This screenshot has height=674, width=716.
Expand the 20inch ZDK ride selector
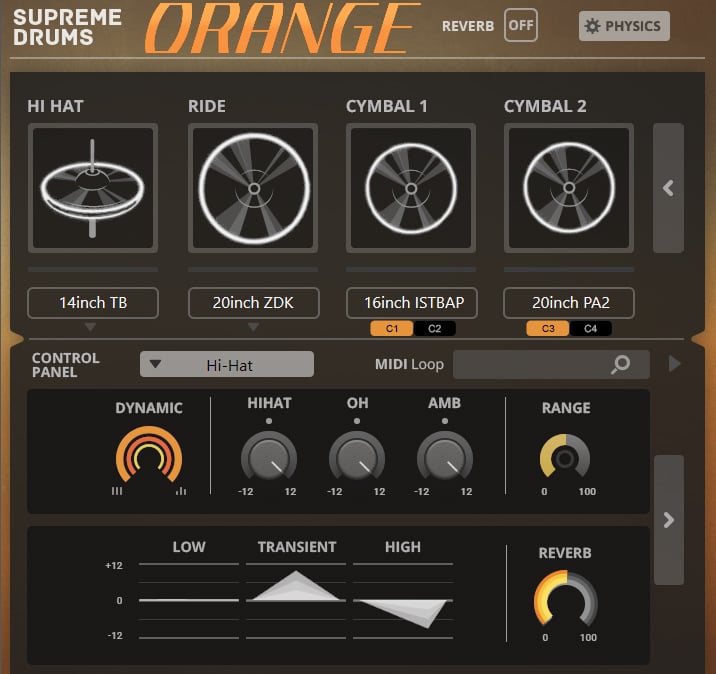[x=253, y=302]
